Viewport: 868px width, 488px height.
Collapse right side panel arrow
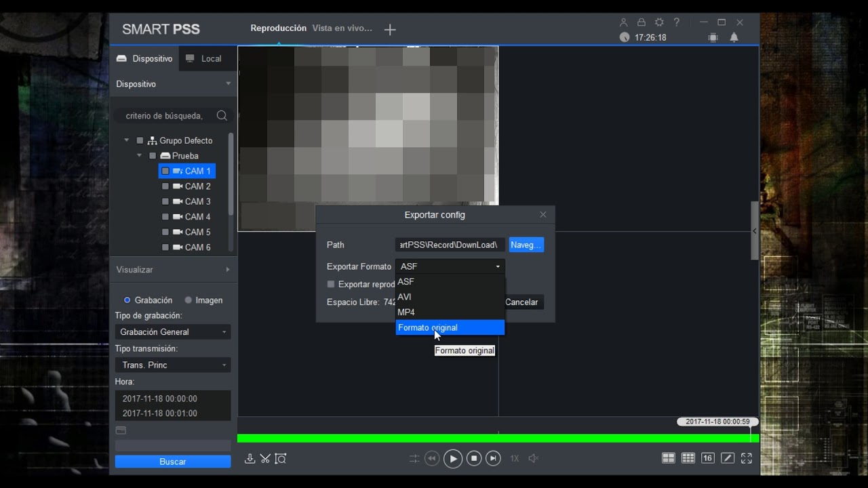click(x=755, y=231)
